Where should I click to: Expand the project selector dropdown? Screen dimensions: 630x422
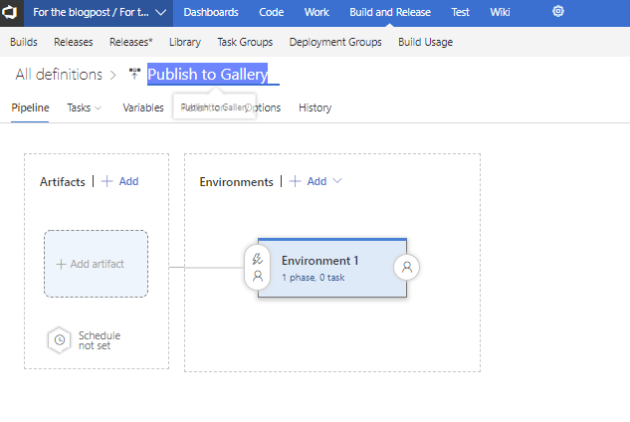(x=160, y=13)
